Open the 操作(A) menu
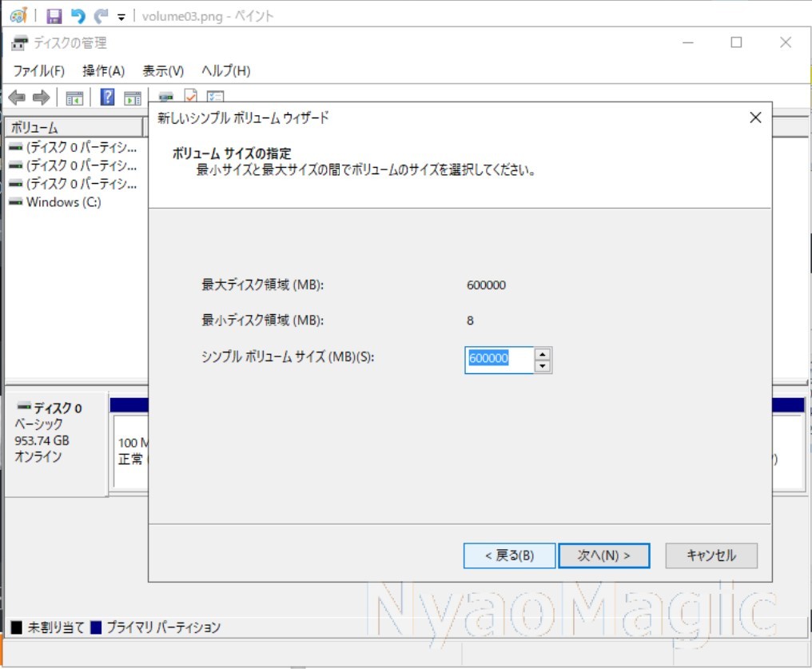 tap(104, 70)
